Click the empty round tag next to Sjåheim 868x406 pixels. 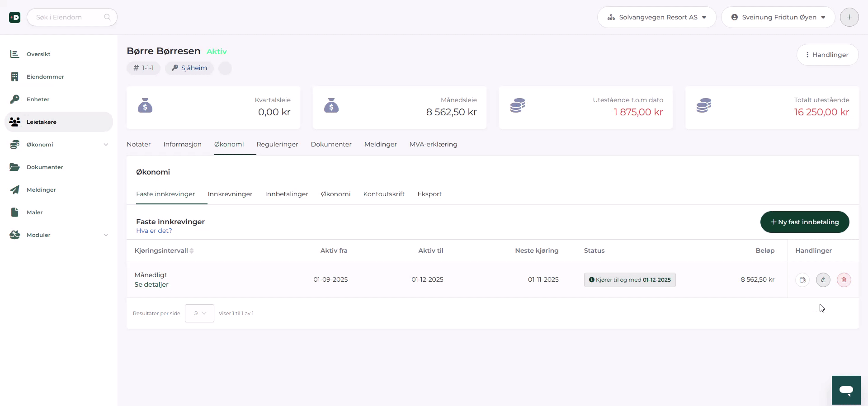(225, 68)
